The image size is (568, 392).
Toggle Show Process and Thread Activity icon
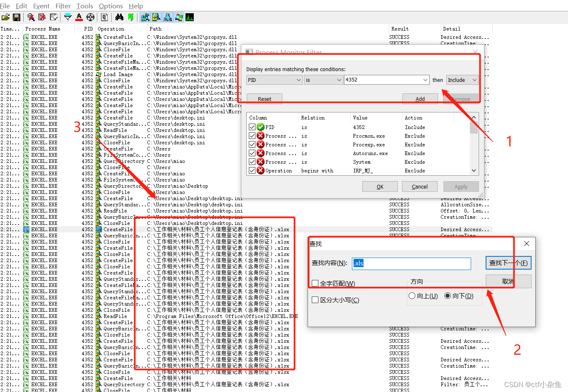click(179, 17)
